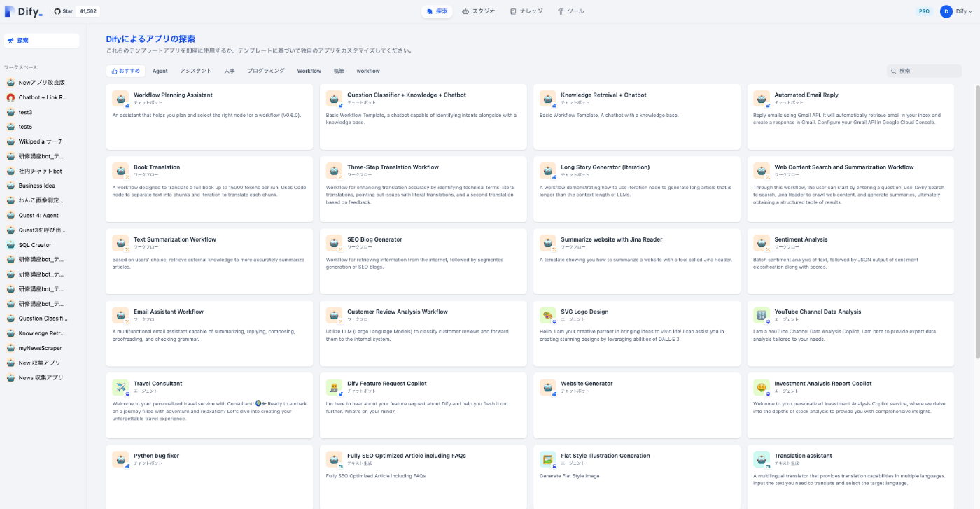Click the myNewsScraper app icon

(x=10, y=348)
